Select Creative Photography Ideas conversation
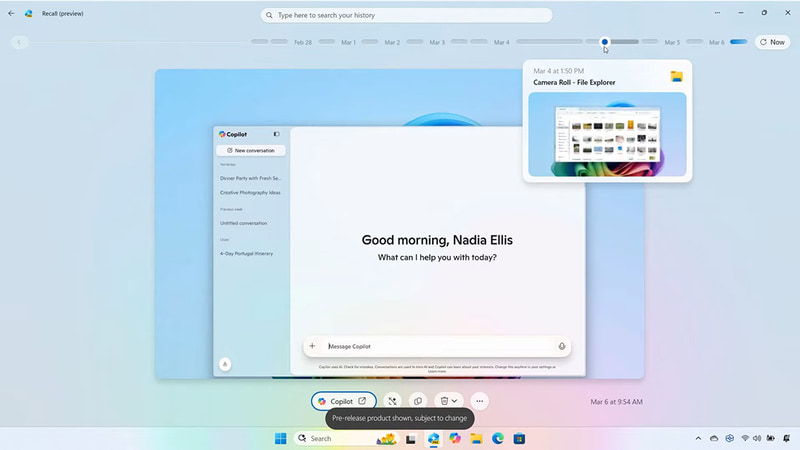Image resolution: width=800 pixels, height=450 pixels. (x=250, y=192)
